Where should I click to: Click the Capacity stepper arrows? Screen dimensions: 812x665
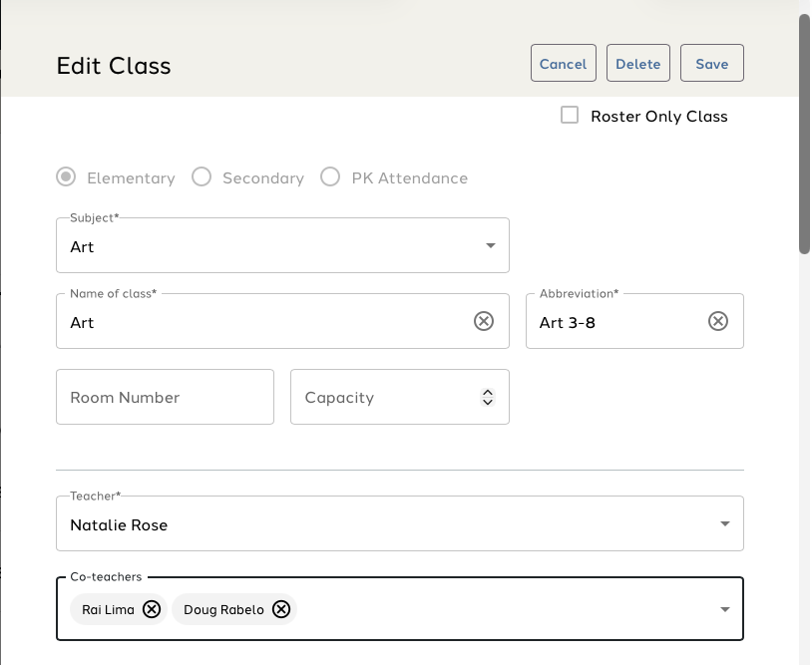coord(488,397)
